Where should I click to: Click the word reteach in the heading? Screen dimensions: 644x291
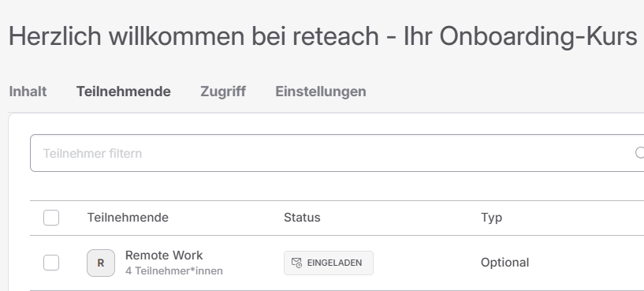click(336, 35)
